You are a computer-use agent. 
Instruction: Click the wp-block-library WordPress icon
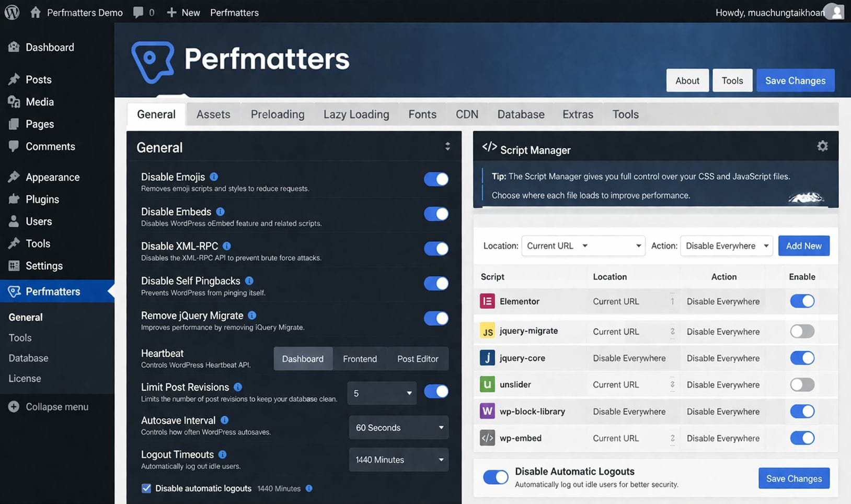(x=487, y=411)
